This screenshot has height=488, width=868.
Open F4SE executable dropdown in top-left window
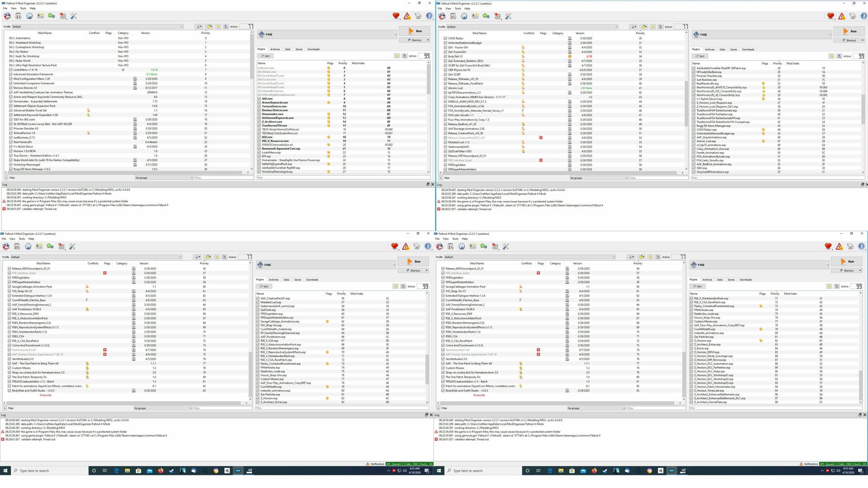click(327, 34)
